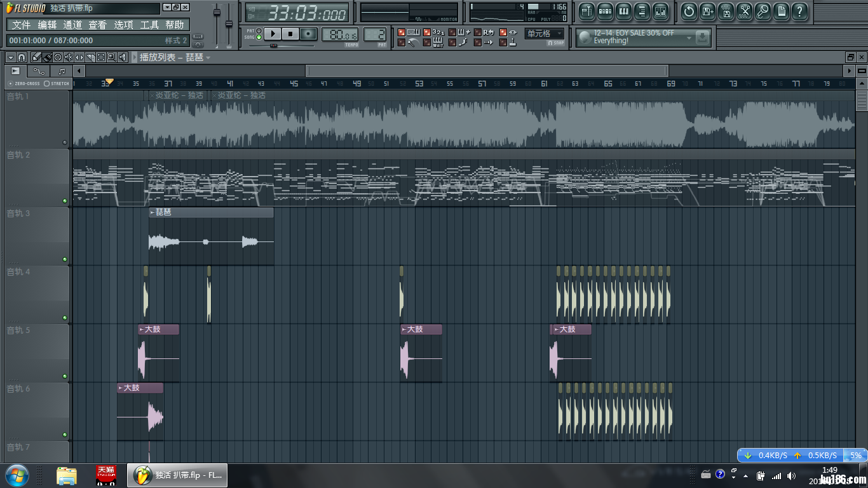Select the selection marquee tool

coord(101,57)
